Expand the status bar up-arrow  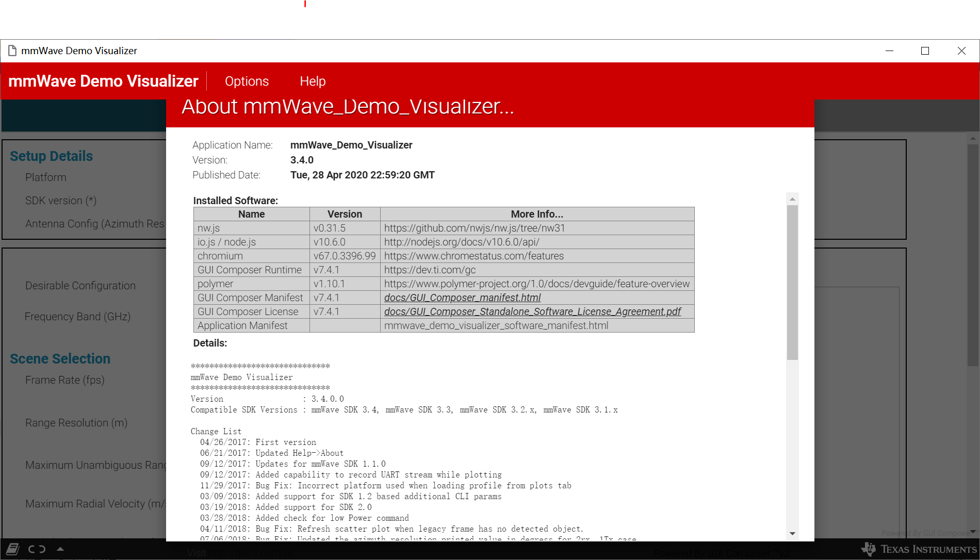coord(60,549)
